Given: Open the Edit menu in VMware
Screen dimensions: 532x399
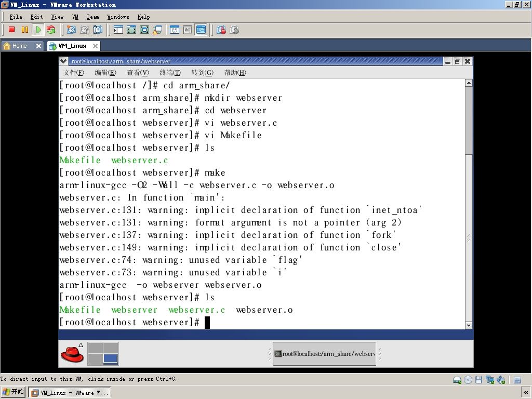Looking at the screenshot, I should [x=36, y=17].
